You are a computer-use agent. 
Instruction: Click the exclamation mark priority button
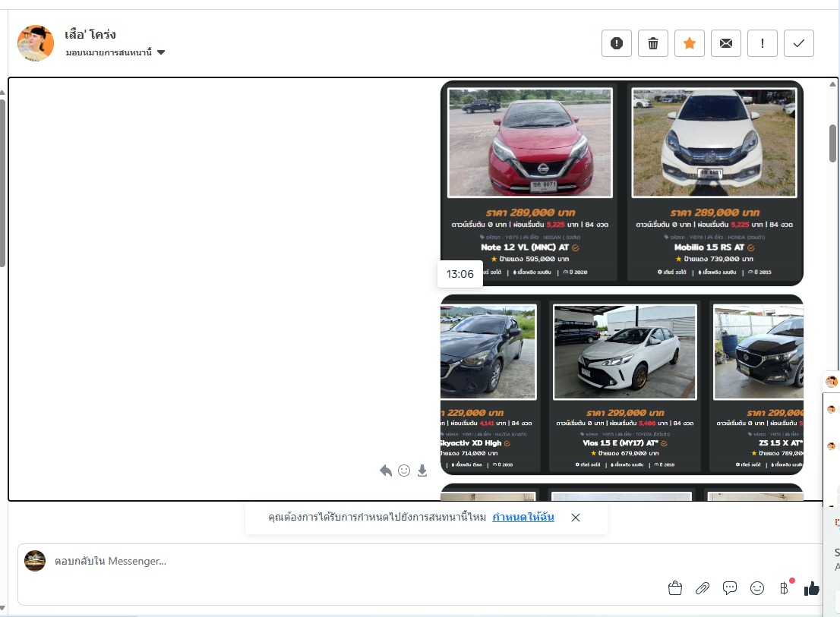(x=762, y=43)
